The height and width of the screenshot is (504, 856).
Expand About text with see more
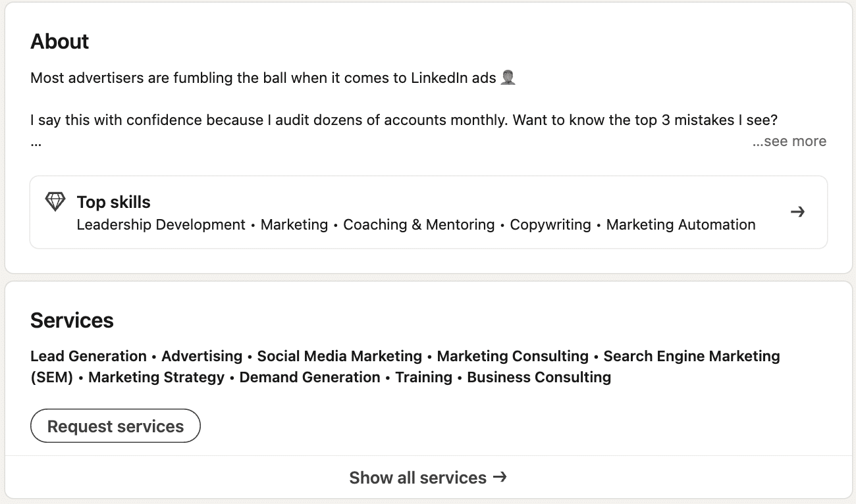coord(789,141)
